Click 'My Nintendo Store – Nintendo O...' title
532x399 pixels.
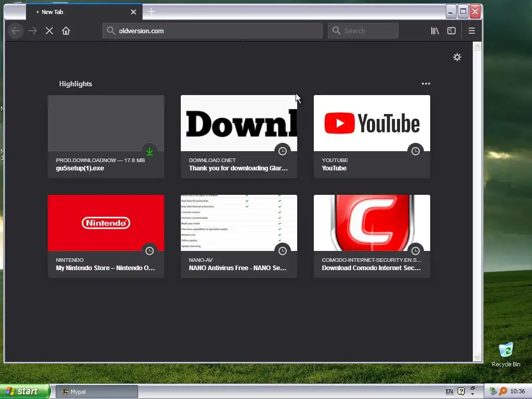105,268
